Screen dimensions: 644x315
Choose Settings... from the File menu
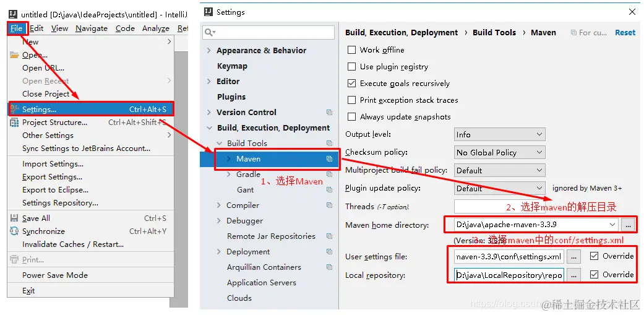point(91,110)
